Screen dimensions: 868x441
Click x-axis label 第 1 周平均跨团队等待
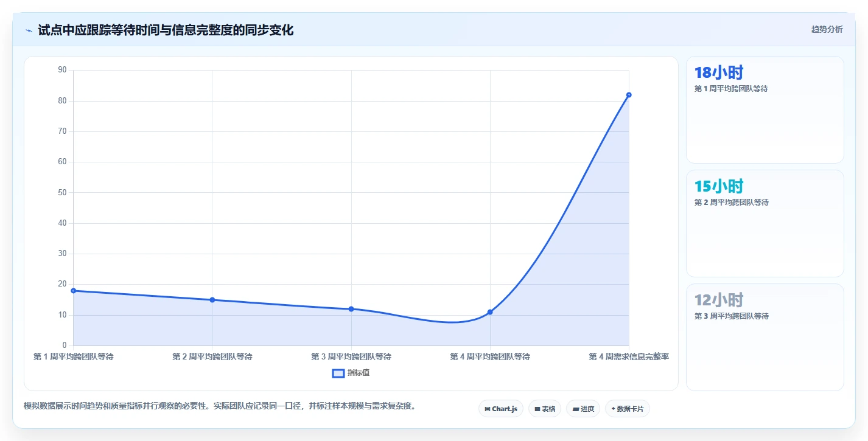[73, 356]
